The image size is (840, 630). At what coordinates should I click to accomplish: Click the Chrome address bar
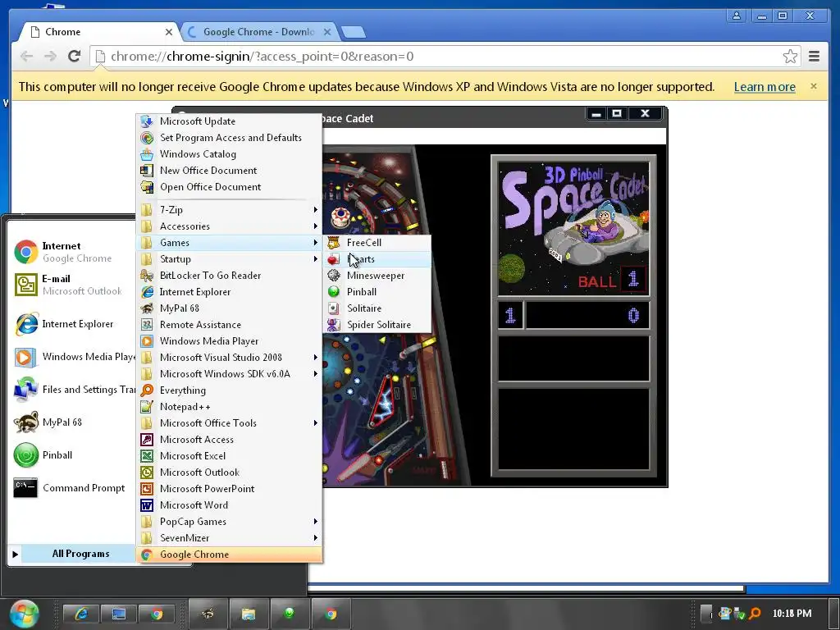(445, 57)
